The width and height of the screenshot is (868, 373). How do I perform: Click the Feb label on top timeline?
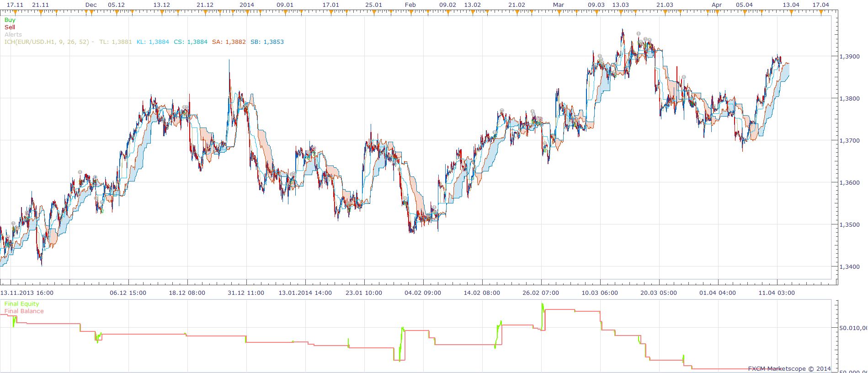point(410,5)
